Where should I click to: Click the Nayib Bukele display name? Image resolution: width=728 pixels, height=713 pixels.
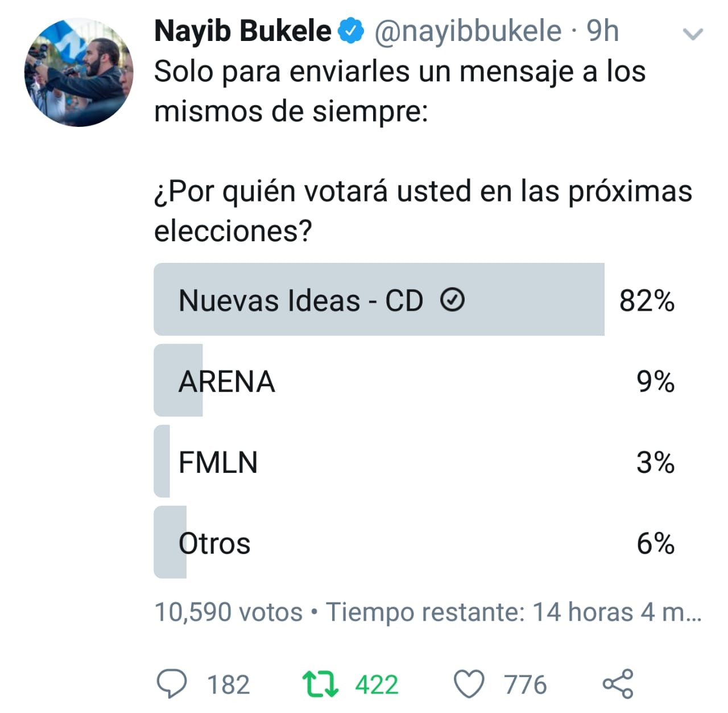243,31
